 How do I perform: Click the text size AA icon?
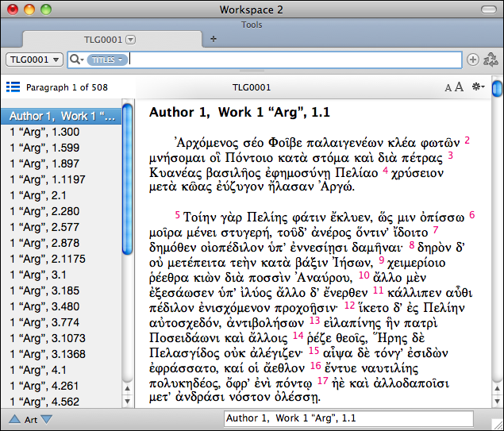point(453,87)
